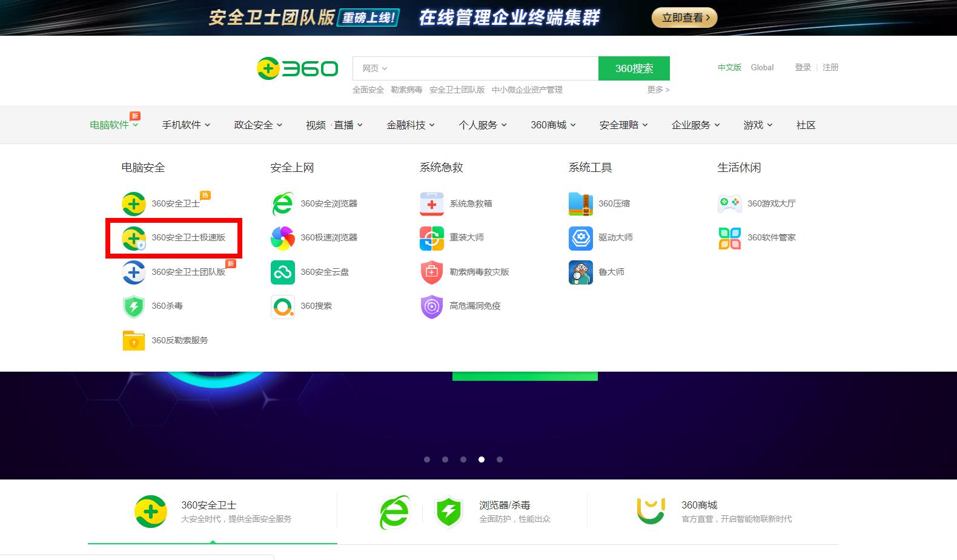Open the 社区 nav item
The image size is (957, 560).
806,125
